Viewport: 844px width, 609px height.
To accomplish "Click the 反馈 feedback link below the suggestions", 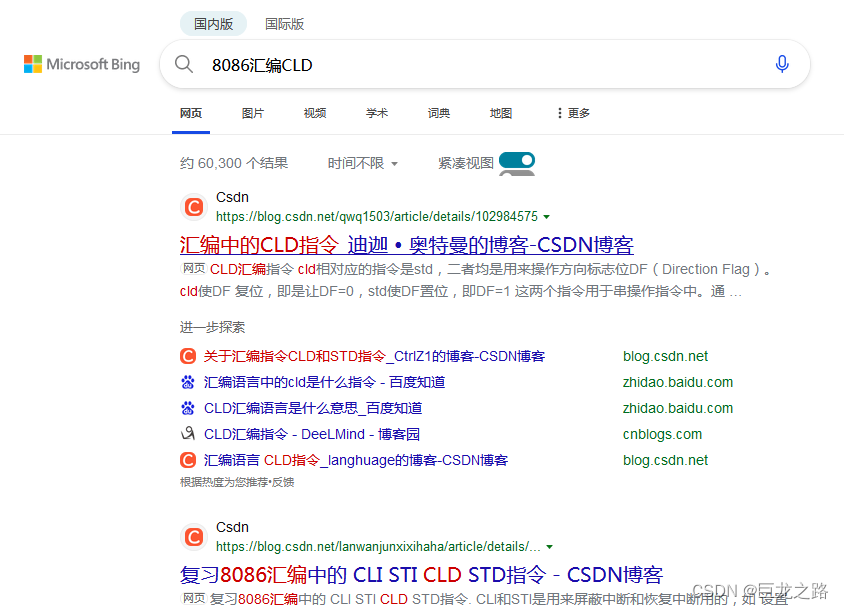I will [283, 482].
